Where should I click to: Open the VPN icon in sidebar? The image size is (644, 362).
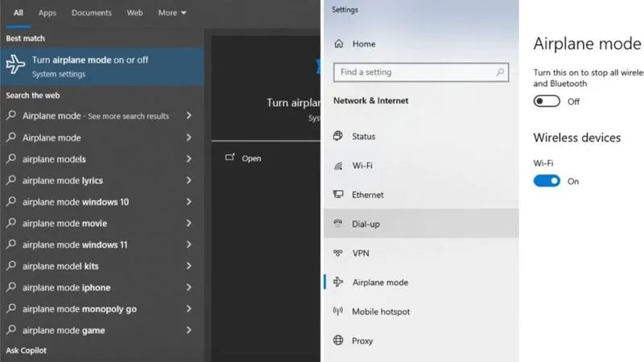coord(338,253)
